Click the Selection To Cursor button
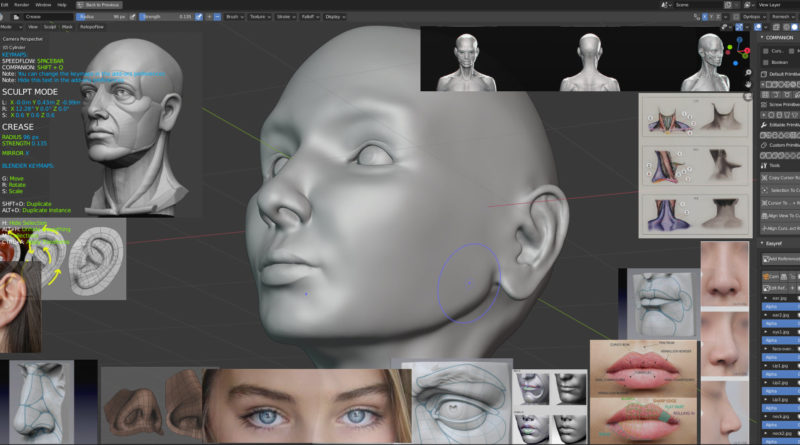The height and width of the screenshot is (445, 800). tap(781, 190)
